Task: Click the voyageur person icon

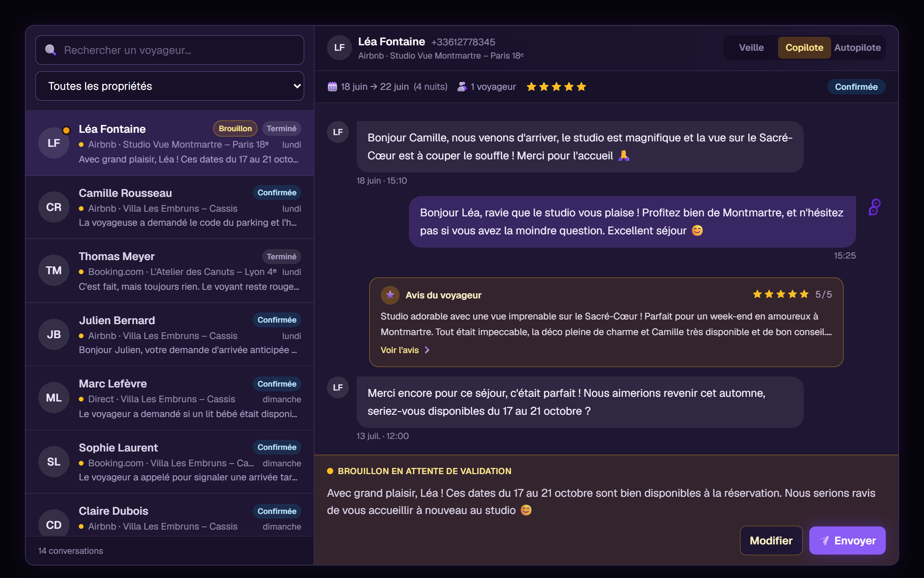Action: coord(462,87)
